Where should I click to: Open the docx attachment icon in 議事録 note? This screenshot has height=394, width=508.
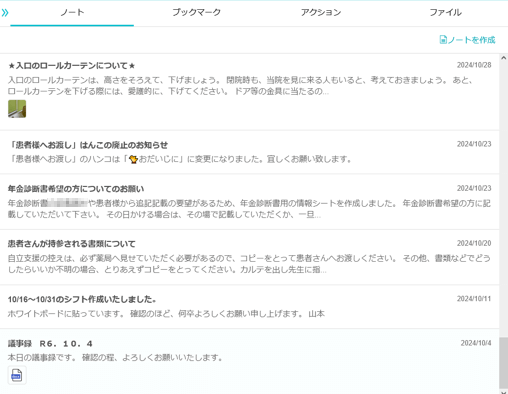(17, 375)
